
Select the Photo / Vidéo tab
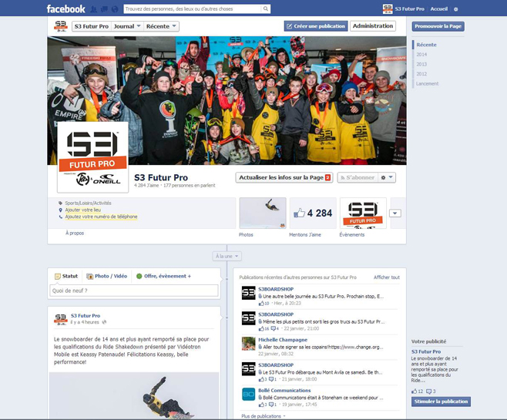(x=106, y=276)
